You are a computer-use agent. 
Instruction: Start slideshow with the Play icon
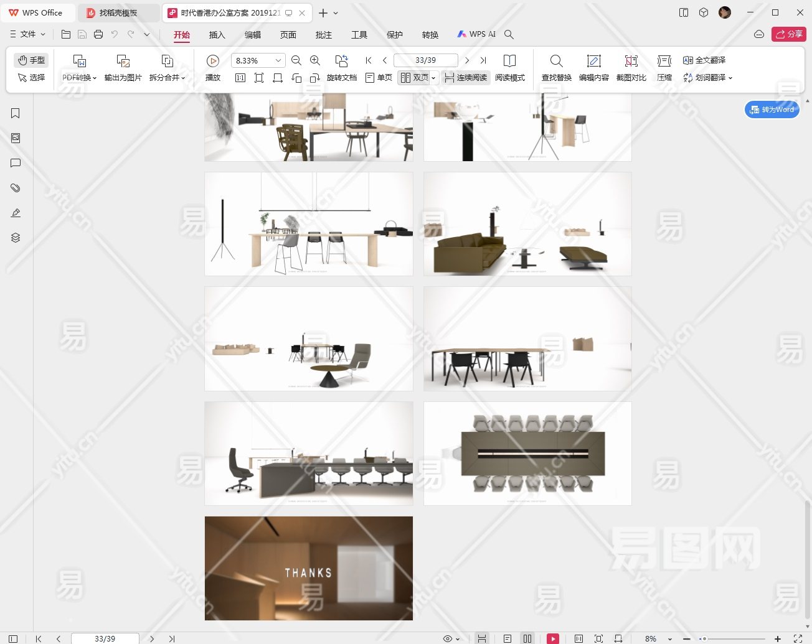tap(213, 67)
